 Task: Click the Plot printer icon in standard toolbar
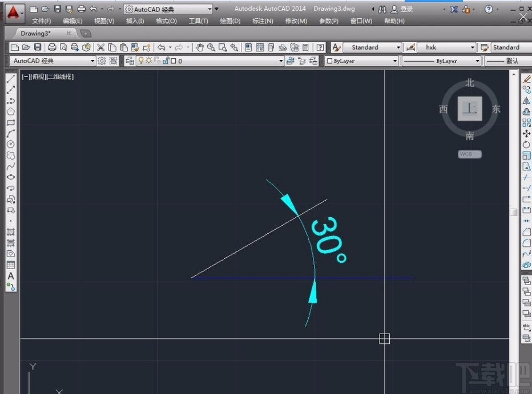pyautogui.click(x=52, y=47)
